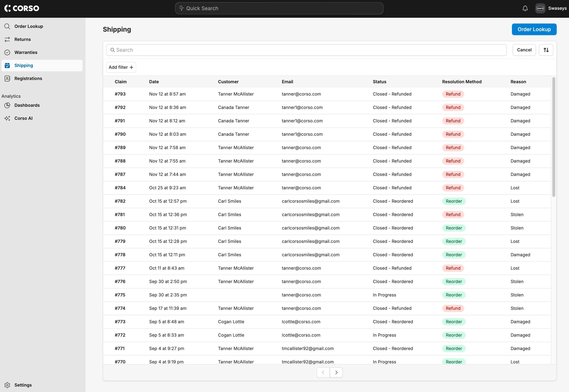Image resolution: width=569 pixels, height=392 pixels.
Task: Switch to the Shipping navigation item
Action: point(24,65)
